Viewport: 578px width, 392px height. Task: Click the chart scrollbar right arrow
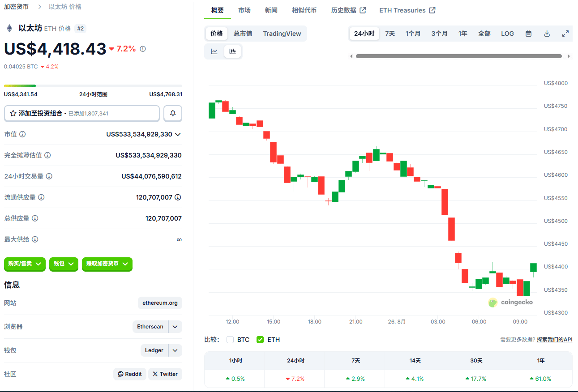point(569,56)
